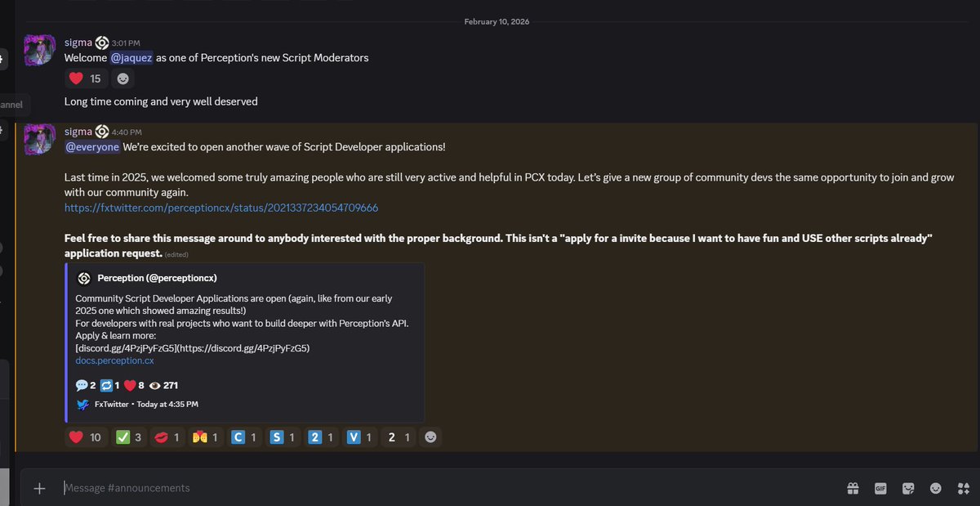This screenshot has width=980, height=506.
Task: Click the @everyone mention
Action: point(92,146)
